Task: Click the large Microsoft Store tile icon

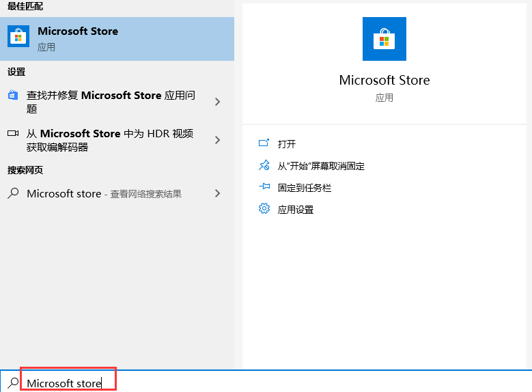Action: 384,39
